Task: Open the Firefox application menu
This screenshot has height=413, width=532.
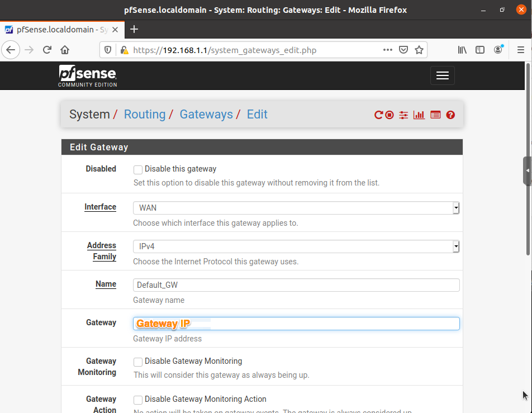Action: click(x=521, y=49)
